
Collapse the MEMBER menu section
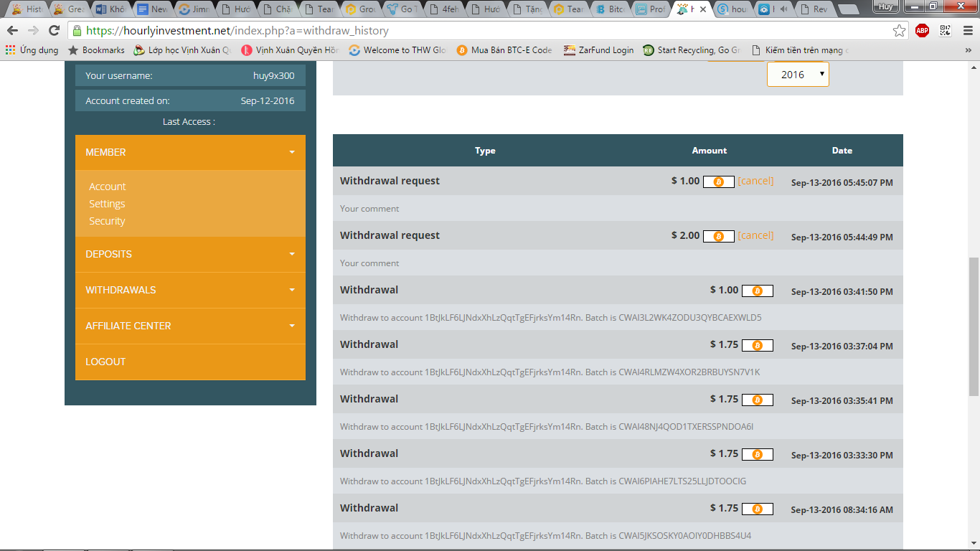click(x=190, y=152)
